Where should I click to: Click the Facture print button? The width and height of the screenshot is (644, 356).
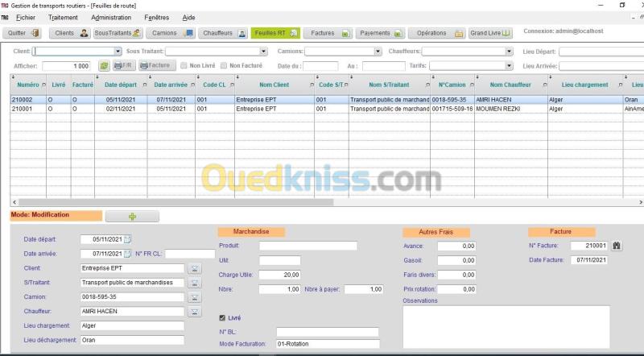(x=157, y=66)
